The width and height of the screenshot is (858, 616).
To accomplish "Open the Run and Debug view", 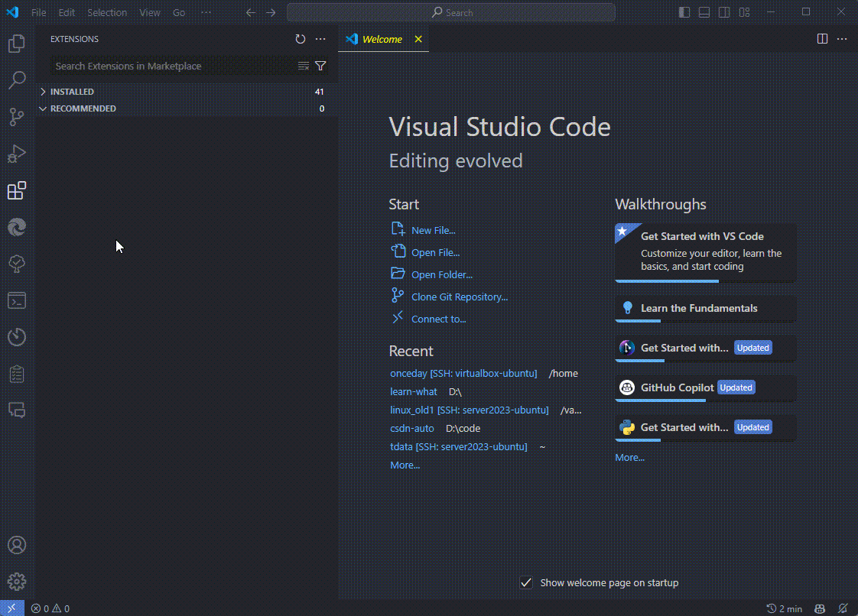I will [x=16, y=154].
